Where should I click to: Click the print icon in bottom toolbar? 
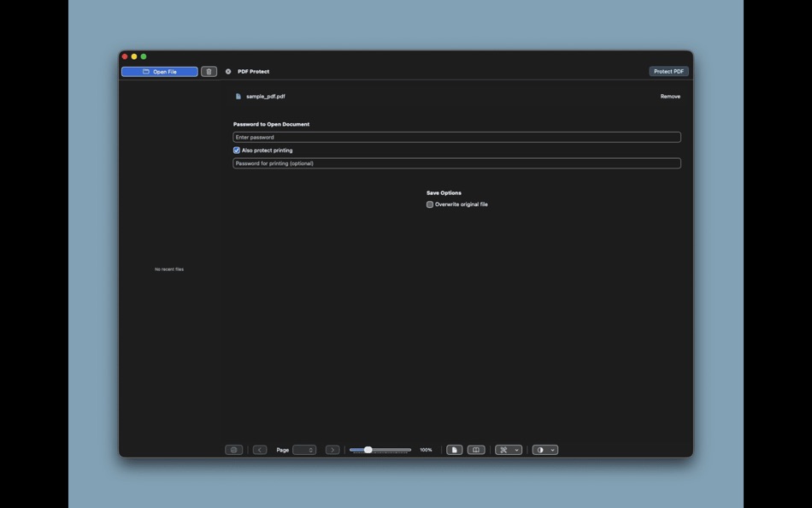[233, 450]
